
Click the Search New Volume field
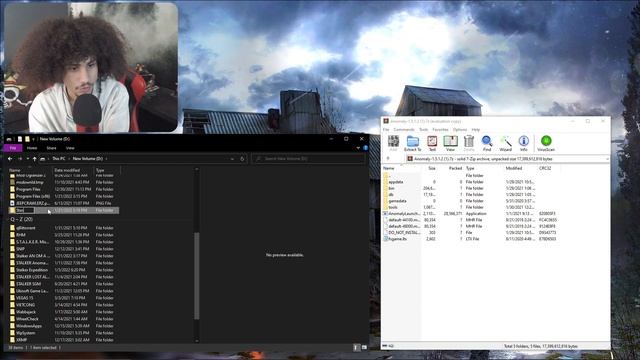(308, 159)
